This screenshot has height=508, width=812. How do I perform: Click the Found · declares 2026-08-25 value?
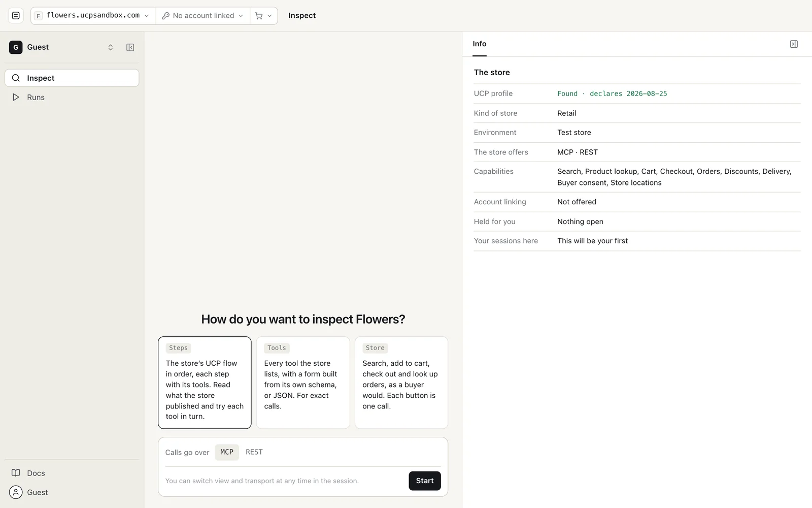[612, 93]
